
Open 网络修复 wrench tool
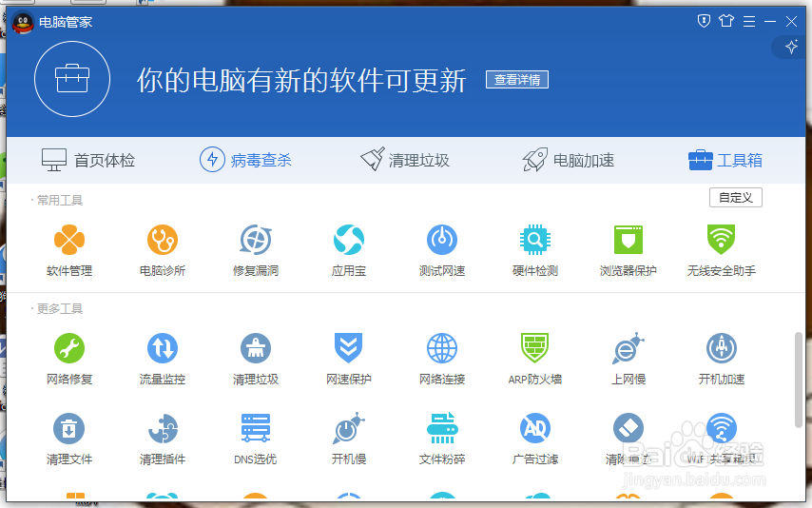[69, 360]
